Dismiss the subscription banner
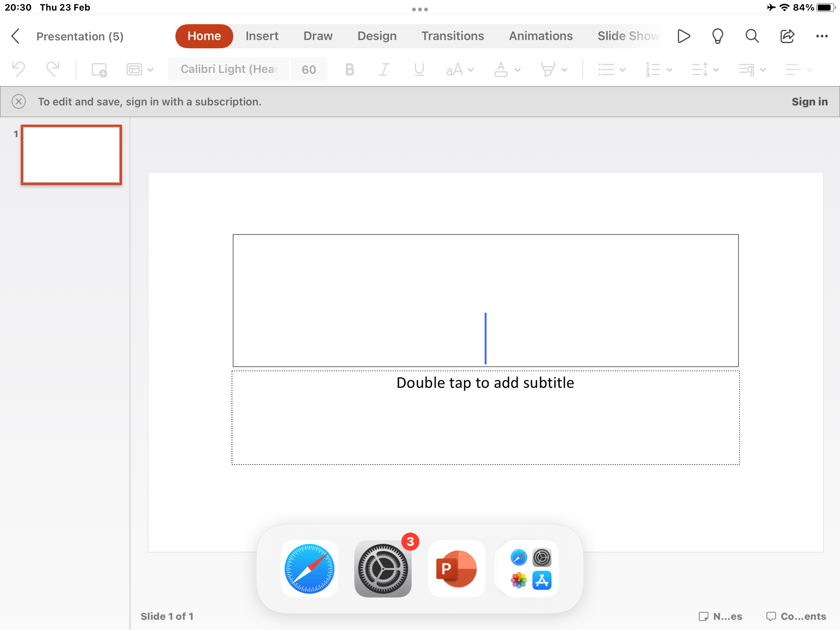Viewport: 840px width, 630px height. click(19, 102)
